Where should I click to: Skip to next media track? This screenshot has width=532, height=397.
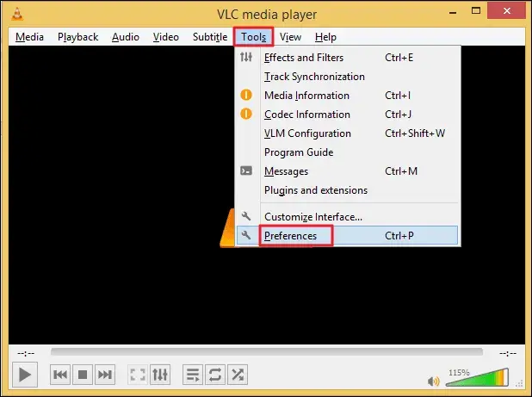(x=105, y=375)
